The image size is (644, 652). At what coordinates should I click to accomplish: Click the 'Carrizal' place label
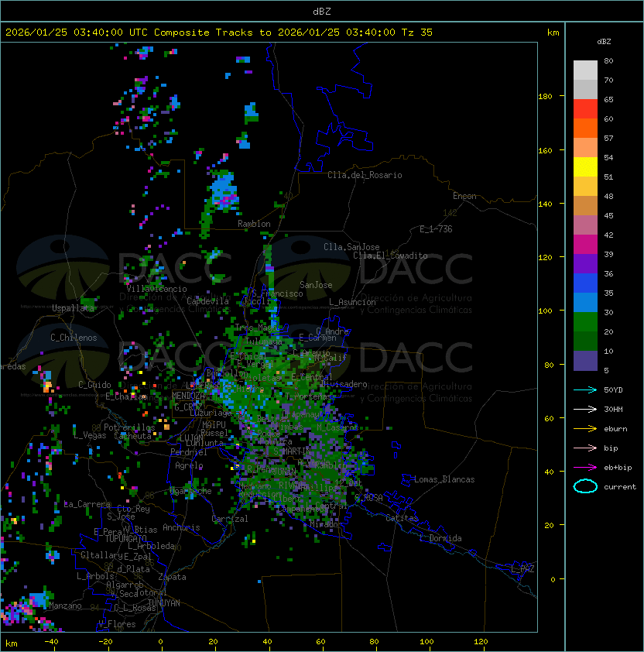coord(230,519)
